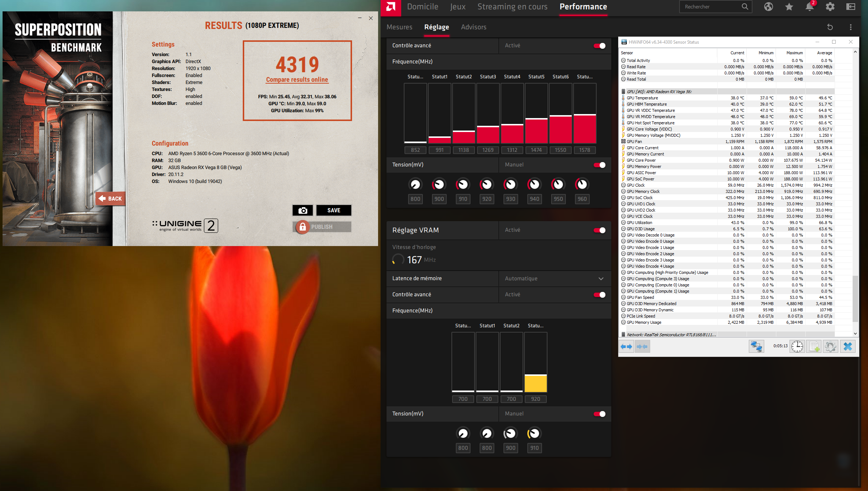The width and height of the screenshot is (868, 491).
Task: Open Radeon Software settings gear
Action: pos(830,7)
